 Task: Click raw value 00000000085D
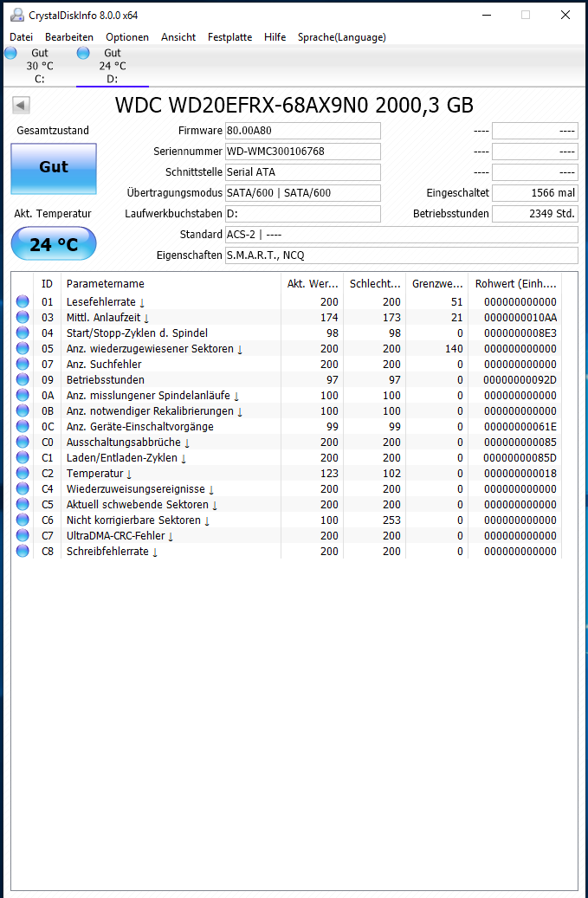pyautogui.click(x=520, y=458)
